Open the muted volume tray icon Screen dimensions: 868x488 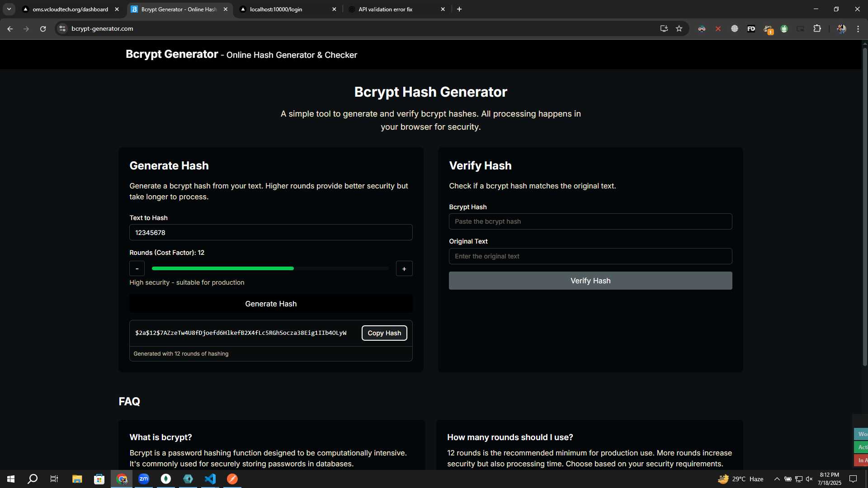point(809,479)
